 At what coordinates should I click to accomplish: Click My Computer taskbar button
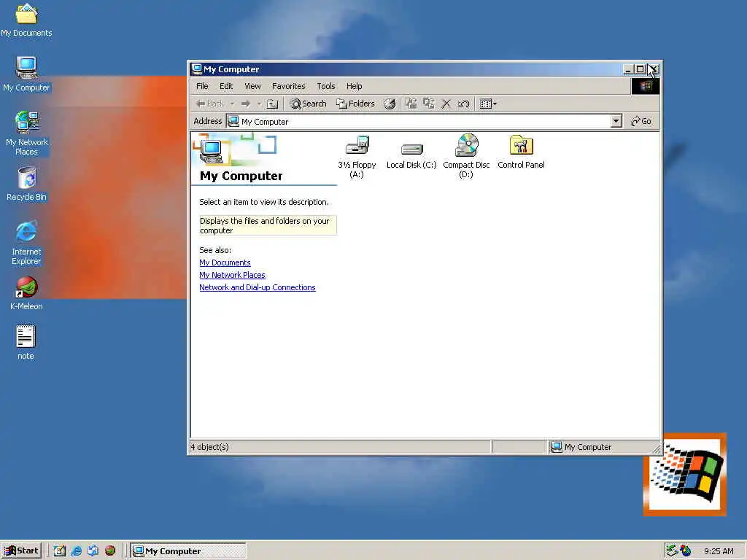click(189, 551)
